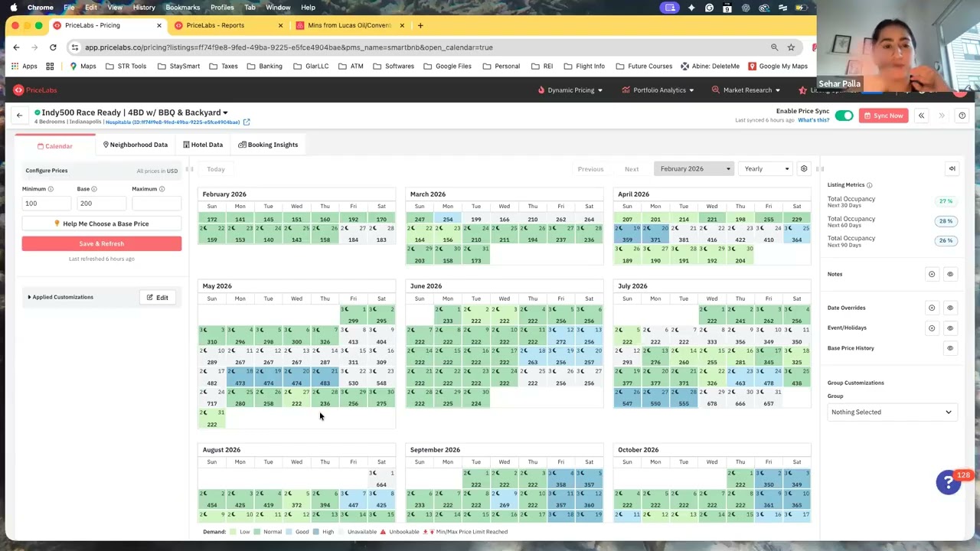The image size is (980, 551).
Task: Open a new Chrome tab with plus
Action: pyautogui.click(x=420, y=25)
